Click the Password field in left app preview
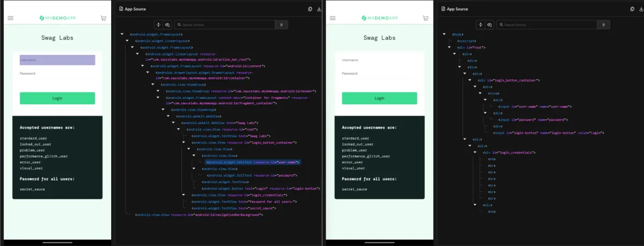Screen dimensions: 644x246 point(57,73)
